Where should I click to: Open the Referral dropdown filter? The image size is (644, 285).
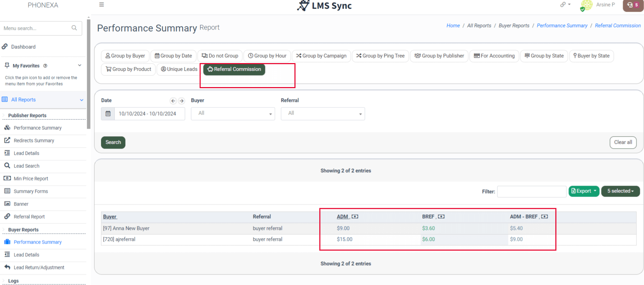(323, 114)
